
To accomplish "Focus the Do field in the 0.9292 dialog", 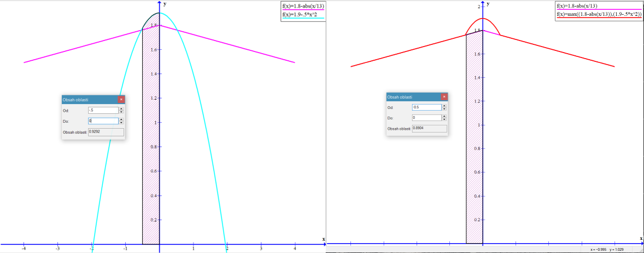I will point(102,121).
